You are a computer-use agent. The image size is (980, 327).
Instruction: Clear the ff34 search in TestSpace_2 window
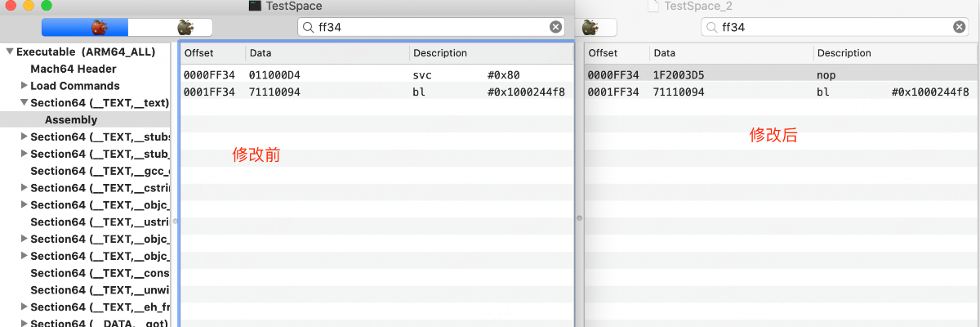960,27
